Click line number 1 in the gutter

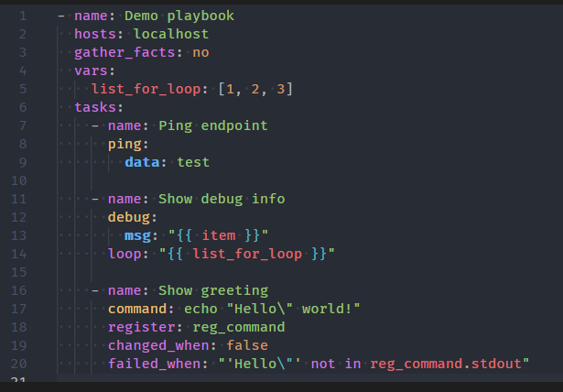click(23, 16)
